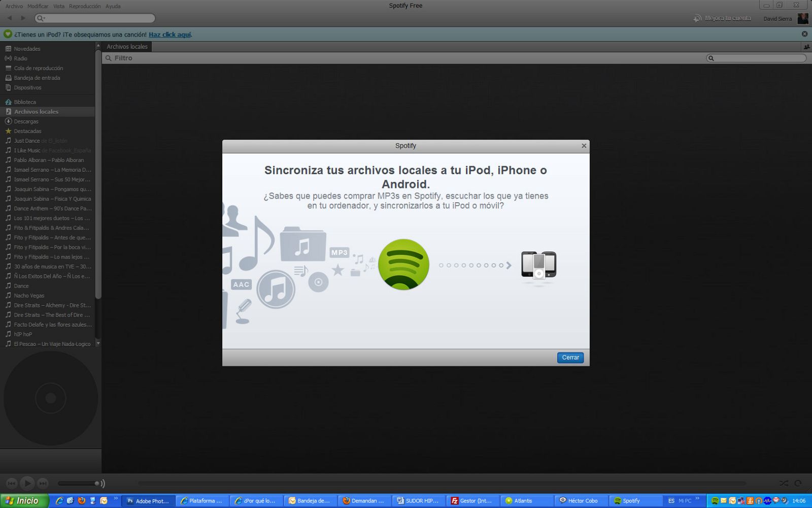Toggle the play button
812x508 pixels.
tap(27, 483)
